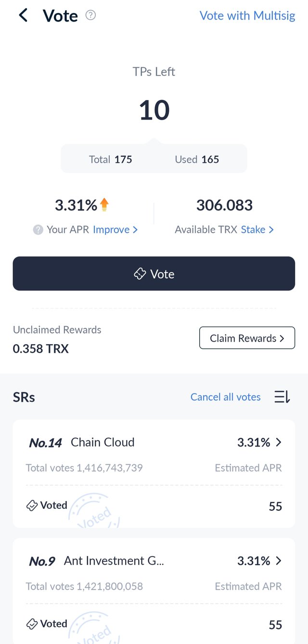Go back using the arrow icon
Image resolution: width=308 pixels, height=644 pixels.
click(23, 15)
